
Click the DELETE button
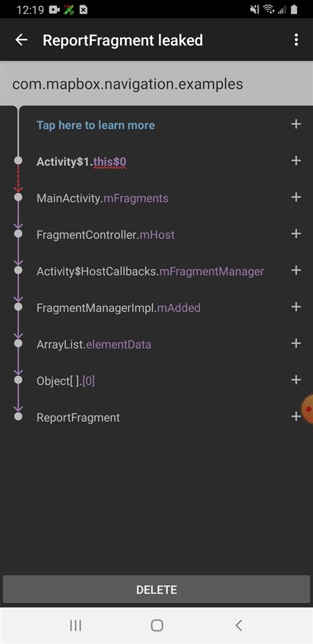(x=156, y=589)
